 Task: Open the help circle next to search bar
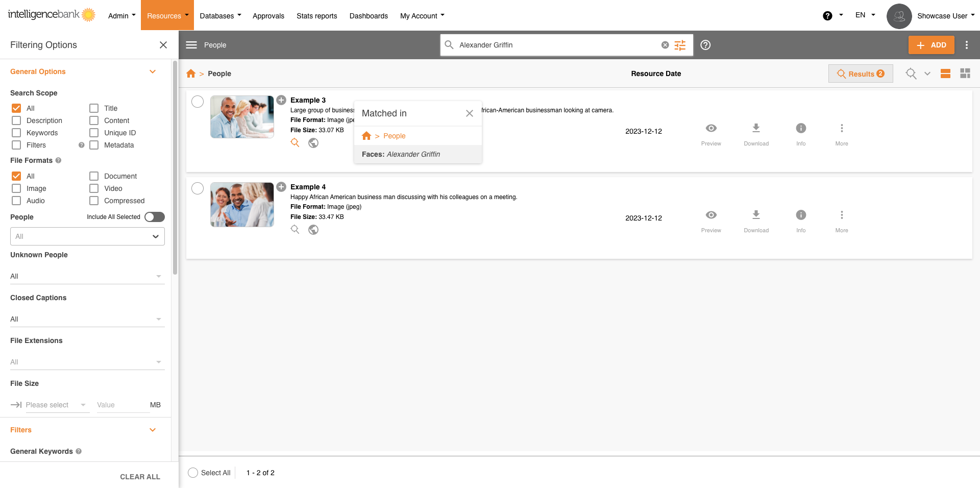click(705, 45)
